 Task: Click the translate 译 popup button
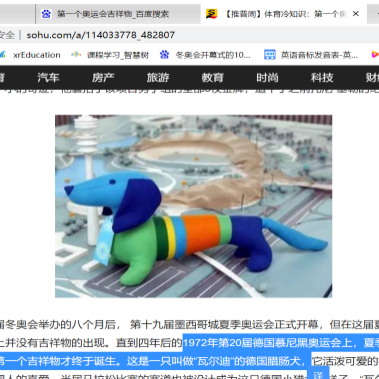click(x=318, y=374)
